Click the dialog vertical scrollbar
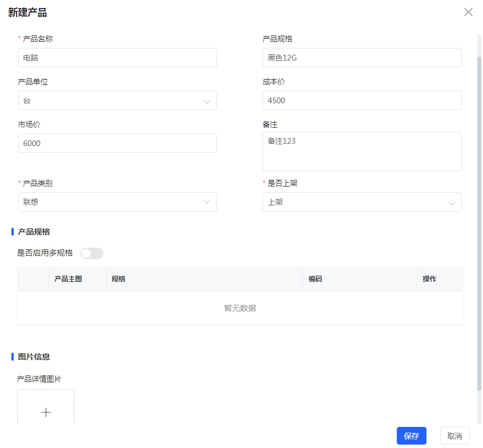The width and height of the screenshot is (483, 448). (479, 223)
